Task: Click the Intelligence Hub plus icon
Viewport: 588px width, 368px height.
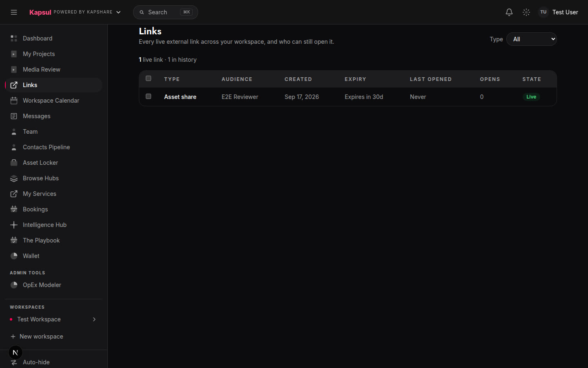Action: tap(14, 225)
